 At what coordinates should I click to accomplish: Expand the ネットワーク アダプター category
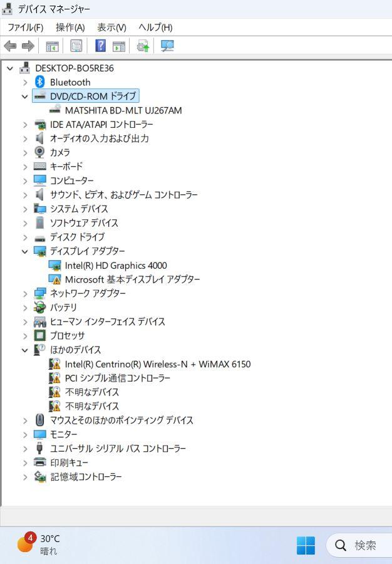point(25,293)
